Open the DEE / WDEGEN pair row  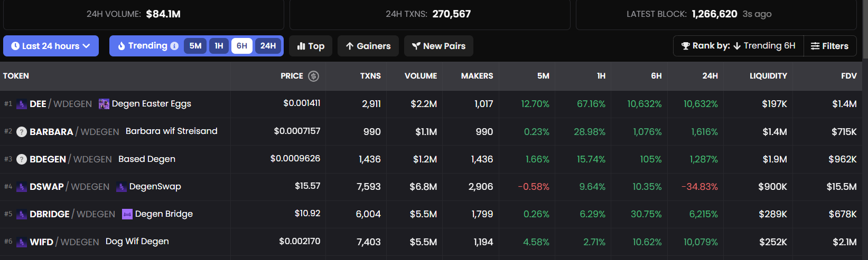pos(431,104)
